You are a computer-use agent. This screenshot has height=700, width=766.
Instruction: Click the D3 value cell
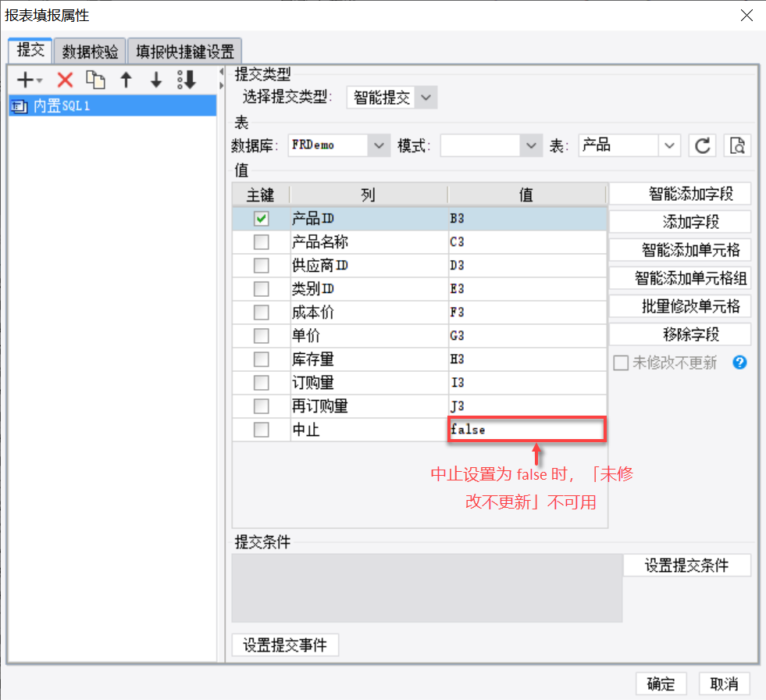point(528,266)
